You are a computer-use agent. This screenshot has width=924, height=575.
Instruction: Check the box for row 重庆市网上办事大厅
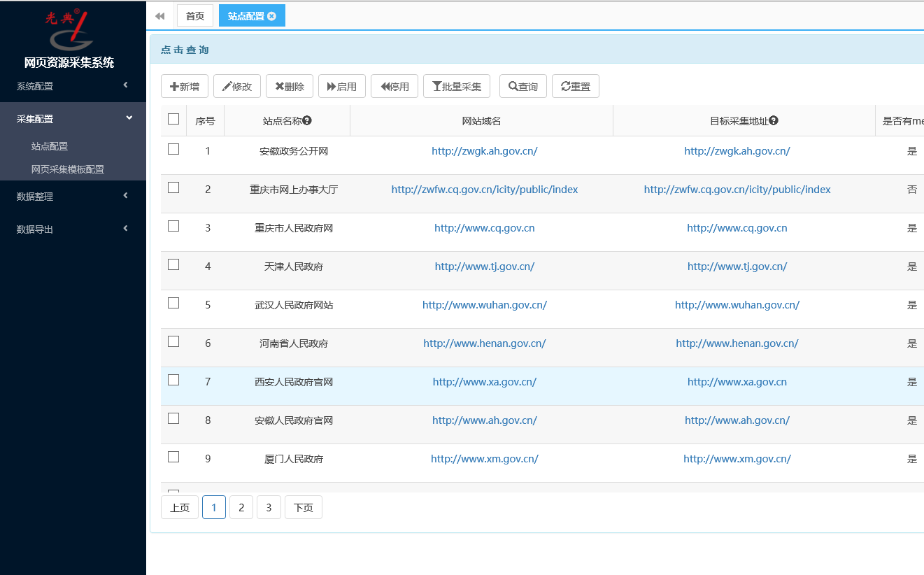pos(173,187)
